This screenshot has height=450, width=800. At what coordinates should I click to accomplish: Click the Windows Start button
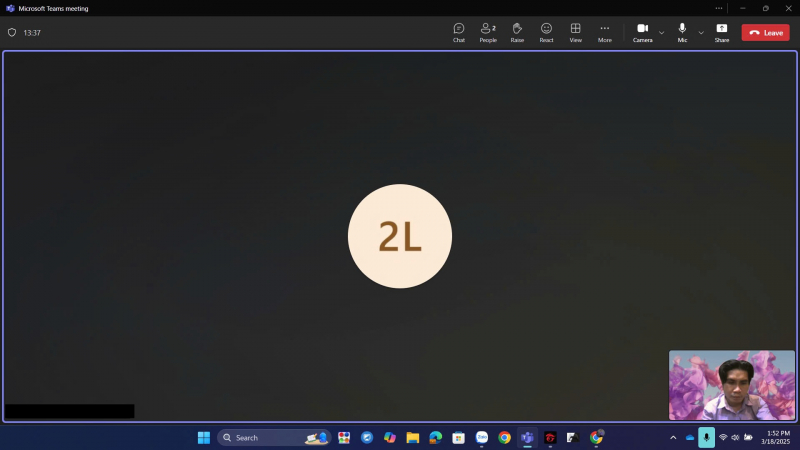(204, 438)
